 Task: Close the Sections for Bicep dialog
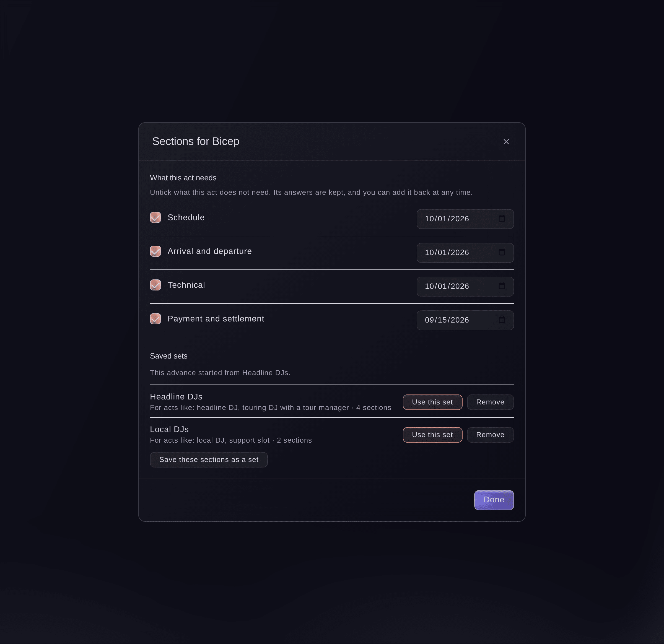click(x=506, y=142)
